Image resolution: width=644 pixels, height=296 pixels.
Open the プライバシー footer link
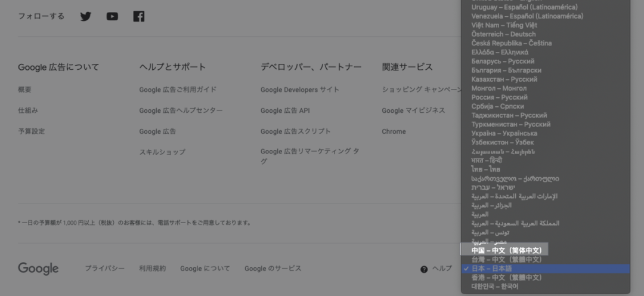104,269
